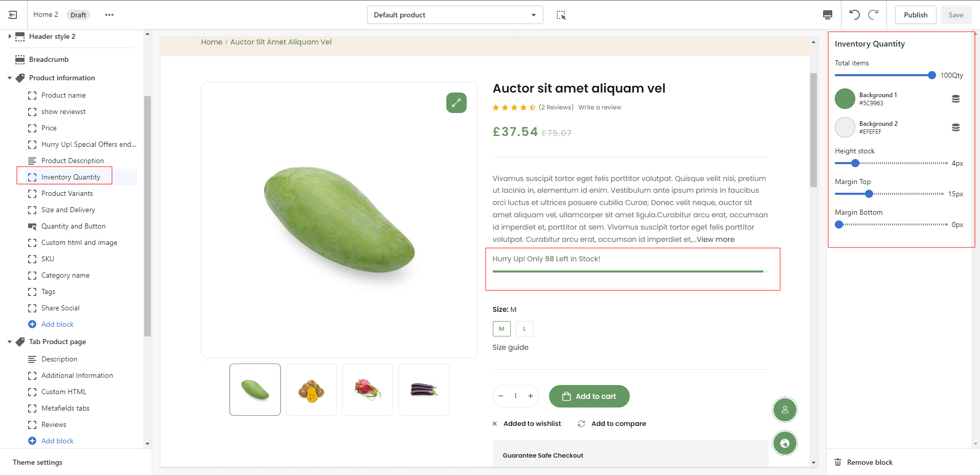
Task: Click Remove block
Action: coord(869,462)
